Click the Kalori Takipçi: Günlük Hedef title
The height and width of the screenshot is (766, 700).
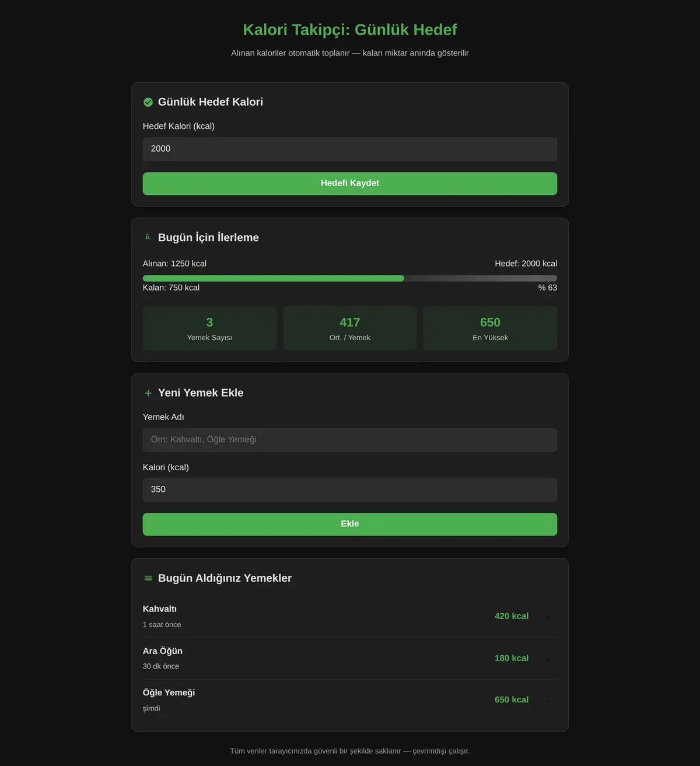coord(350,30)
